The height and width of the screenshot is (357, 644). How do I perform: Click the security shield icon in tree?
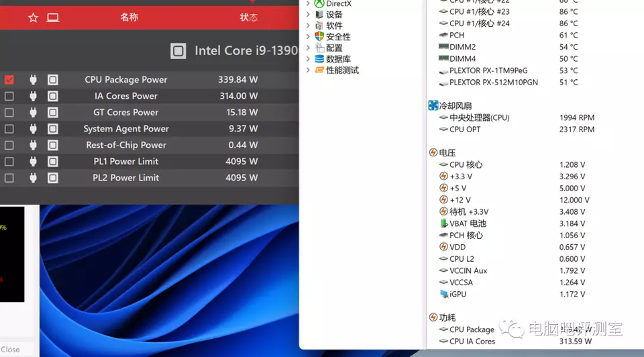point(319,36)
